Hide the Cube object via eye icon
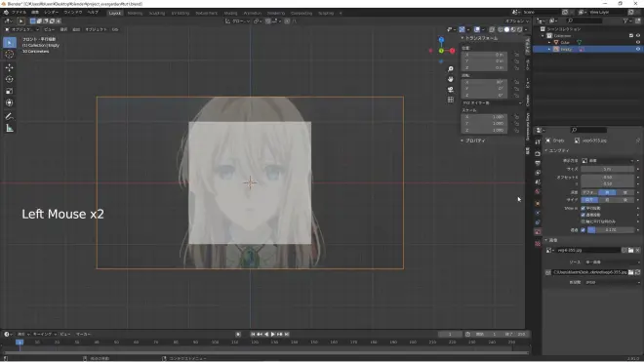The height and width of the screenshot is (362, 644). (x=638, y=42)
